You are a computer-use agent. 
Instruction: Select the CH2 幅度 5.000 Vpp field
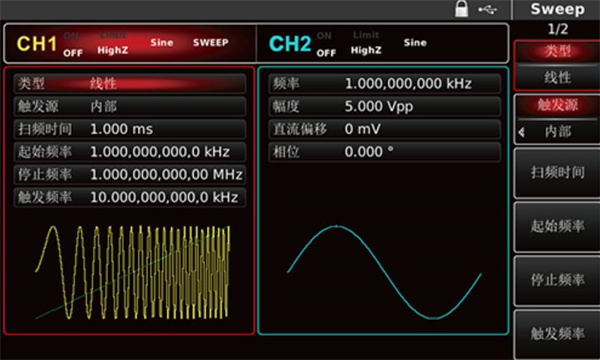pyautogui.click(x=385, y=106)
